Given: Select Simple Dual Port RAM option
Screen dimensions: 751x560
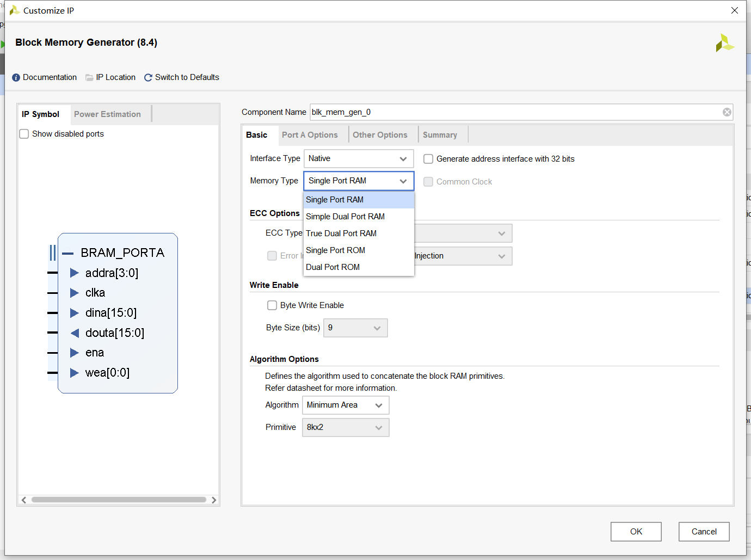Looking at the screenshot, I should tap(359, 217).
